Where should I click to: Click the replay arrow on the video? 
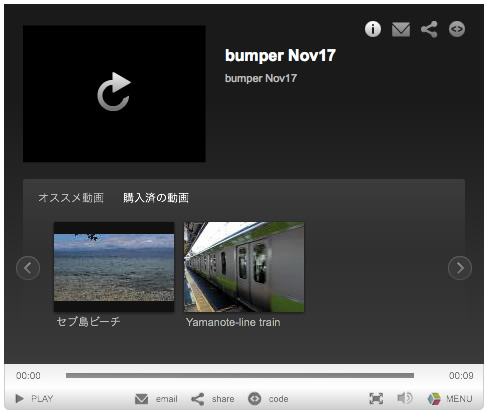coord(114,91)
